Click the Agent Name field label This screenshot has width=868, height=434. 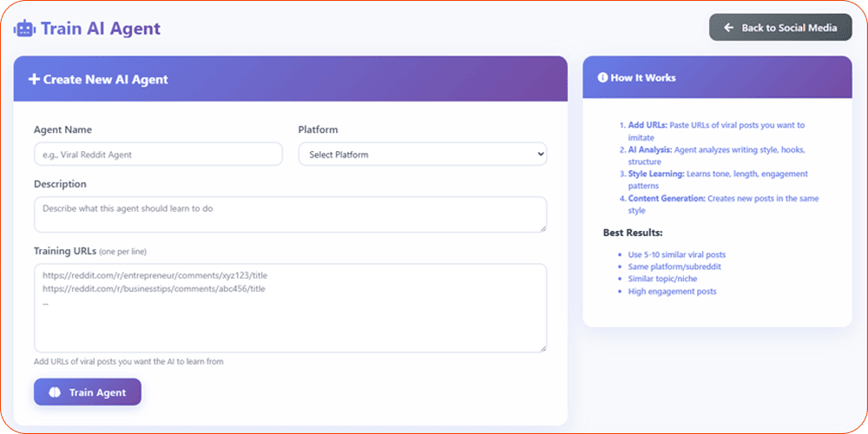point(62,130)
